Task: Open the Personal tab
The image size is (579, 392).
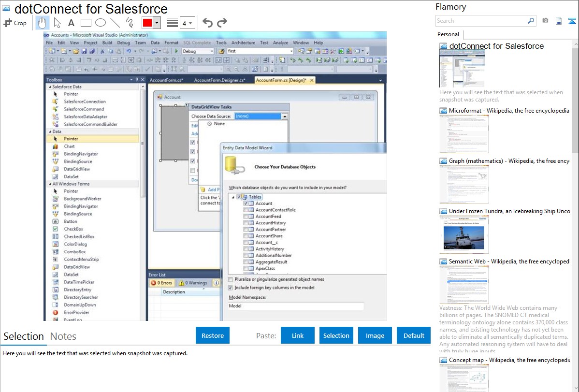Action: pyautogui.click(x=448, y=34)
